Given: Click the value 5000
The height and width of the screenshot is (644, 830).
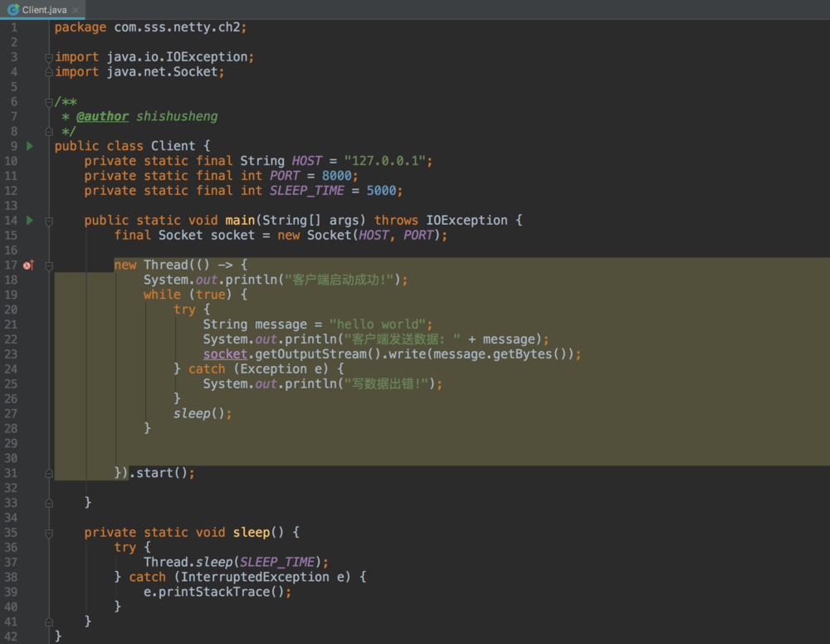Looking at the screenshot, I should coord(381,191).
